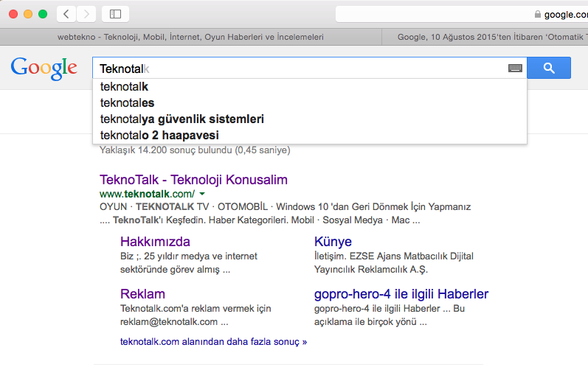This screenshot has width=588, height=367.
Task: Click the Google logo
Action: [44, 68]
